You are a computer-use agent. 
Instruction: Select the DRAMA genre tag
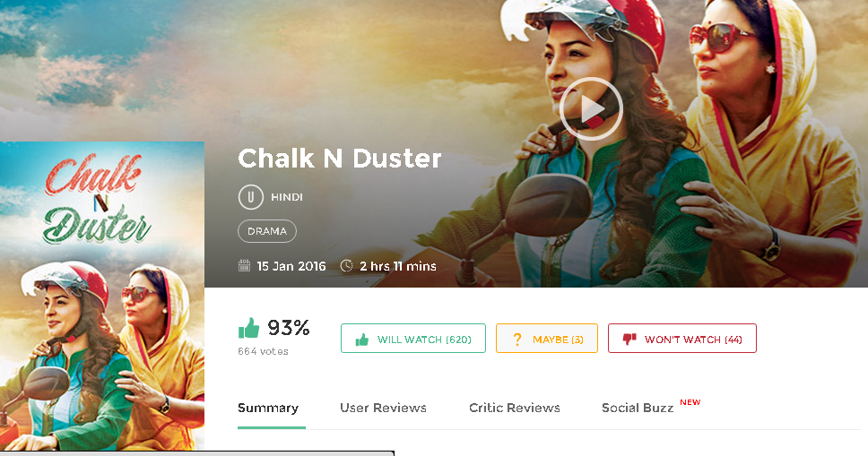(267, 231)
